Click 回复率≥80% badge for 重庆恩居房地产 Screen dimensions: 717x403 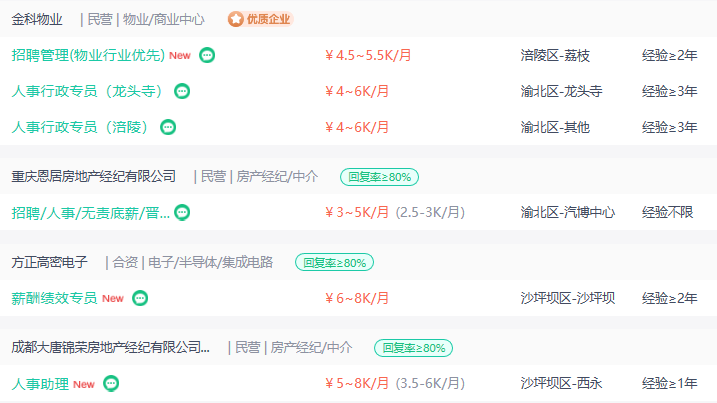pos(380,177)
